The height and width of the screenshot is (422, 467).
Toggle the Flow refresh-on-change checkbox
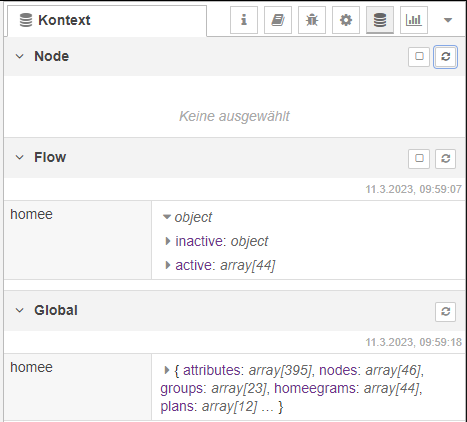pos(419,159)
